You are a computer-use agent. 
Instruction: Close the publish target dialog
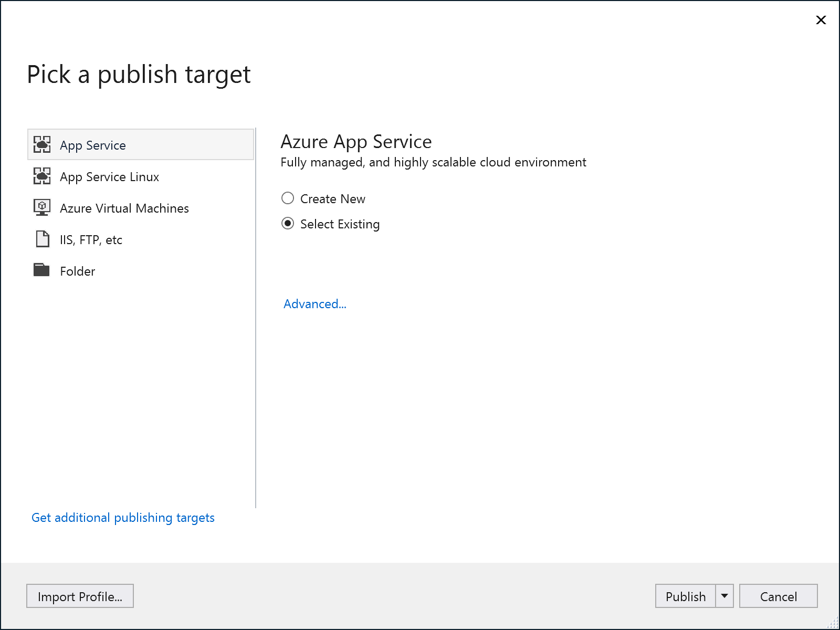[x=821, y=20]
